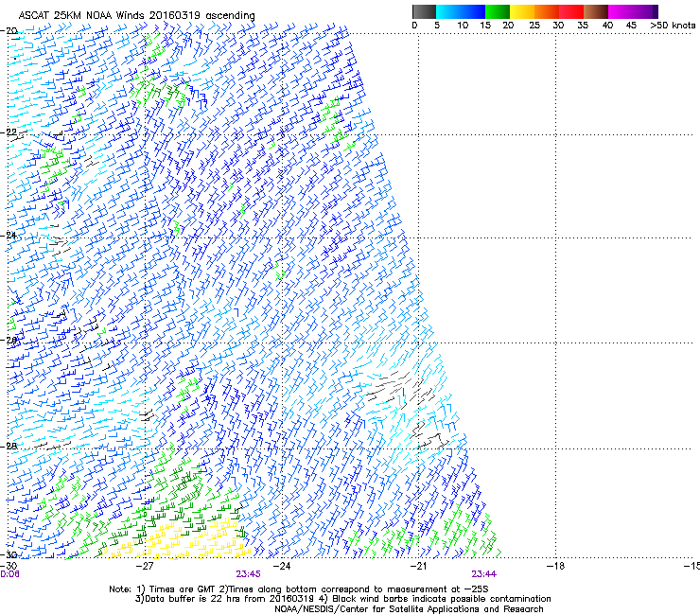Click the NOAA/NESDIS credit line

pos(409,609)
